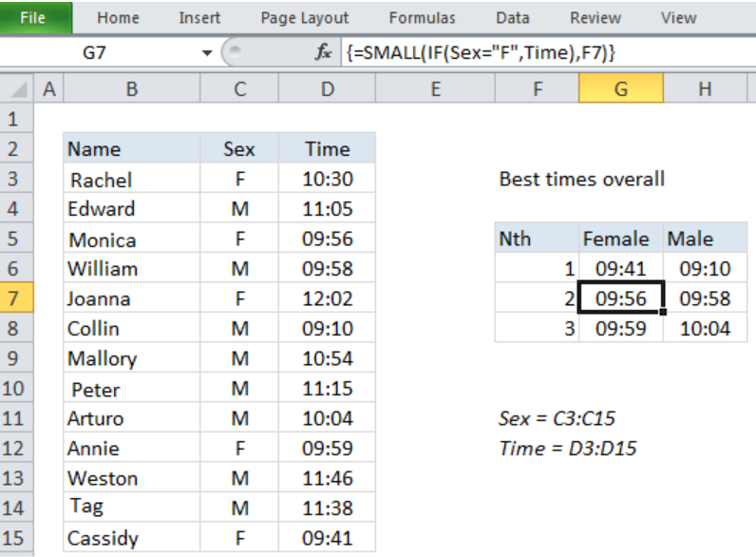Screen dimensions: 756x557
Task: Select column G header
Action: click(621, 88)
